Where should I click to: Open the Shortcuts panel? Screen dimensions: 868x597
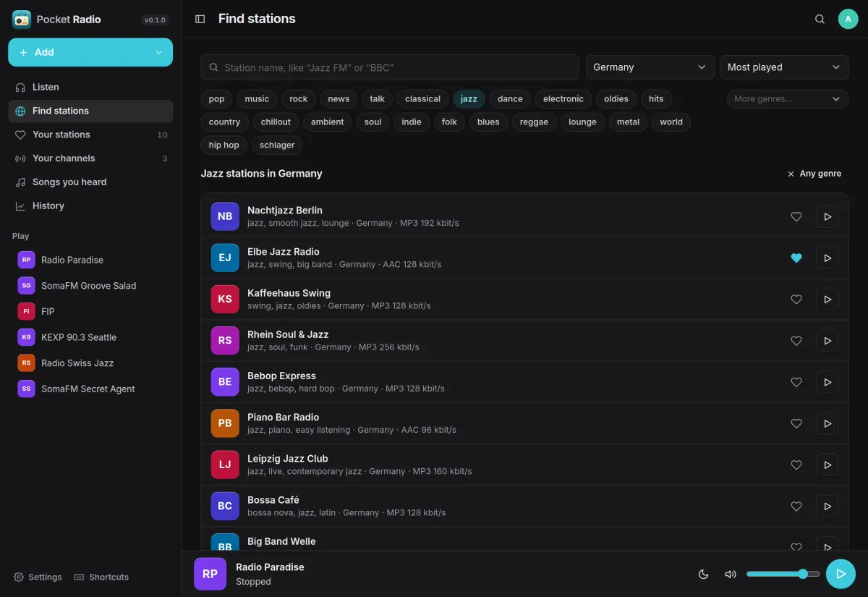(101, 577)
